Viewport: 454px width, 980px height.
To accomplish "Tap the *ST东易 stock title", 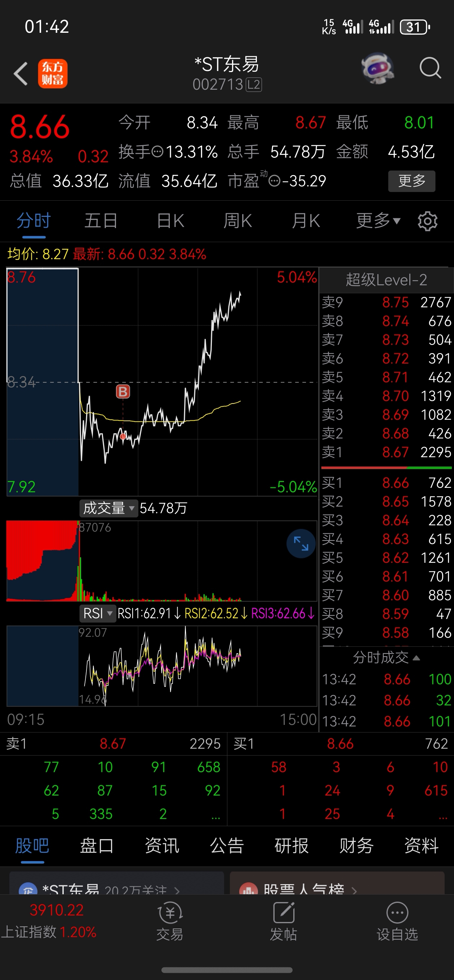I will click(227, 64).
